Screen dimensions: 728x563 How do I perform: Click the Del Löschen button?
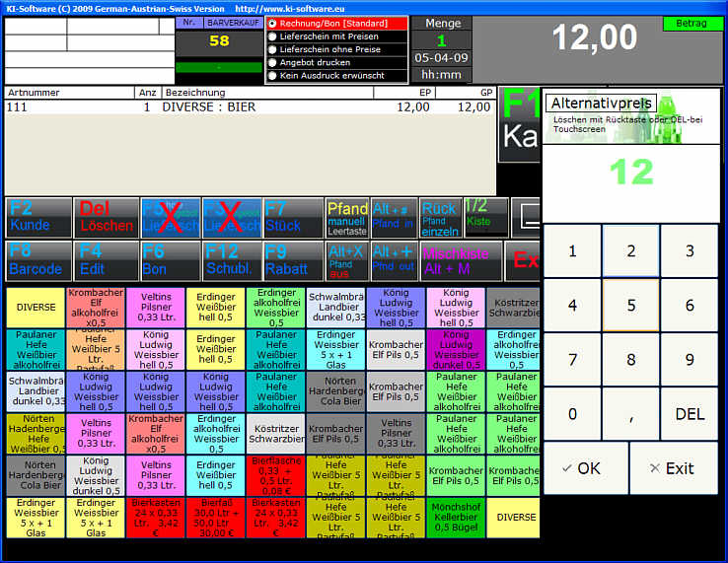click(x=107, y=218)
